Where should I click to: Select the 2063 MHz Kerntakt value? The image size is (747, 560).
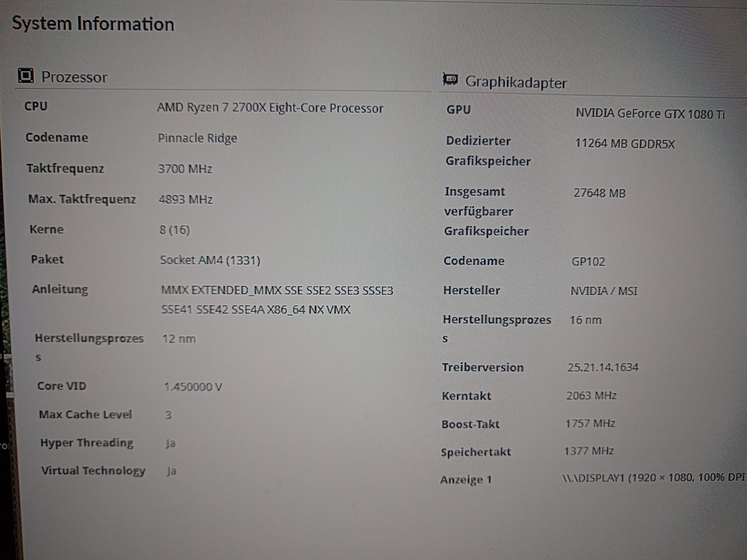[x=591, y=395]
